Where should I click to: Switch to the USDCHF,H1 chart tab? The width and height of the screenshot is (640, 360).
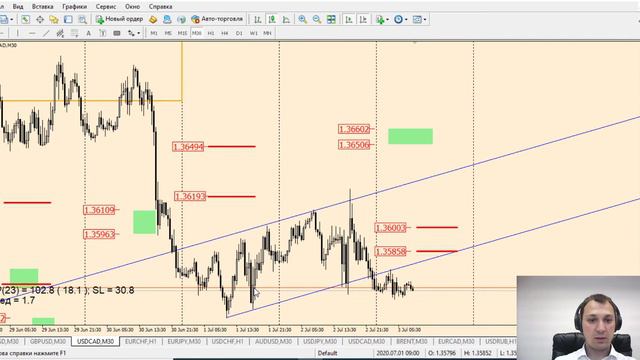pos(227,341)
